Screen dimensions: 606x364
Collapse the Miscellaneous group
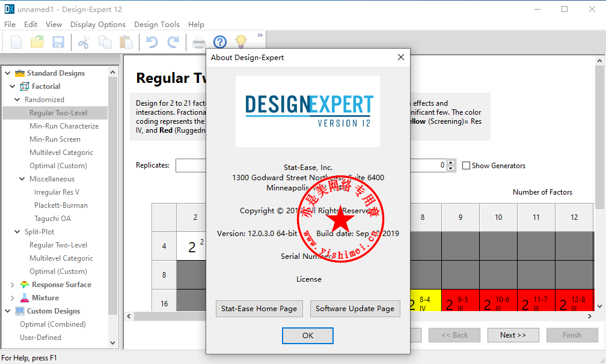click(x=22, y=179)
